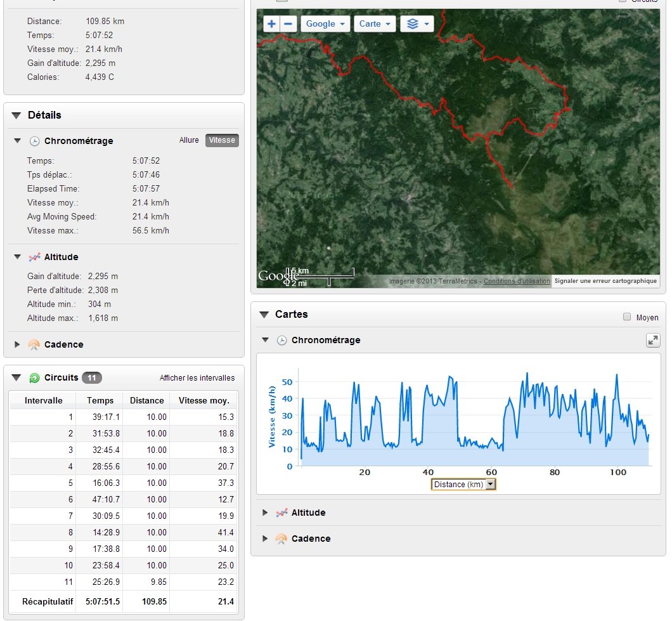Click the Altitude graph icon in Détails
The width and height of the screenshot is (672, 621).
click(x=34, y=257)
